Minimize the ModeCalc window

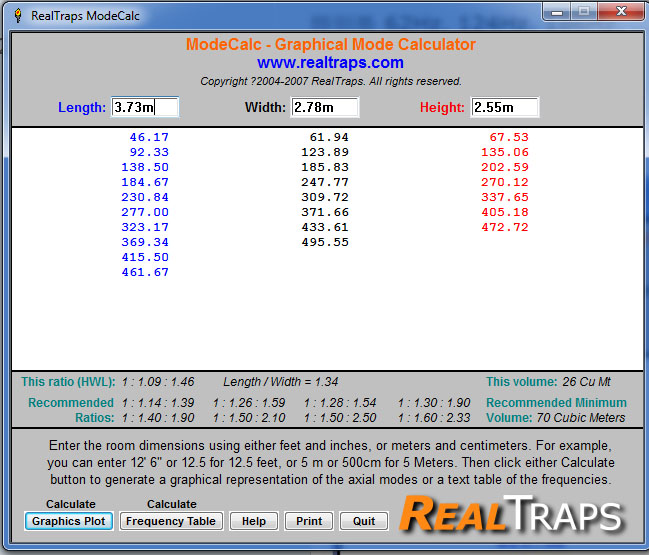pyautogui.click(x=557, y=11)
